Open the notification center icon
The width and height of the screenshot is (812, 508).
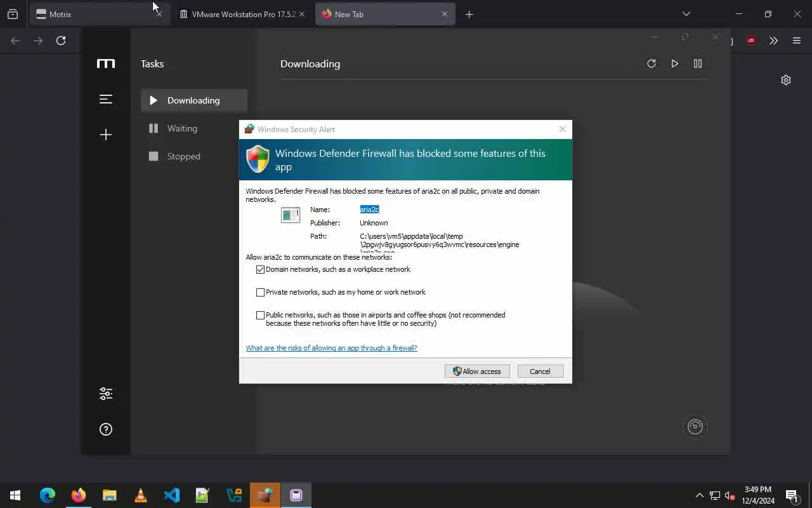tap(792, 495)
